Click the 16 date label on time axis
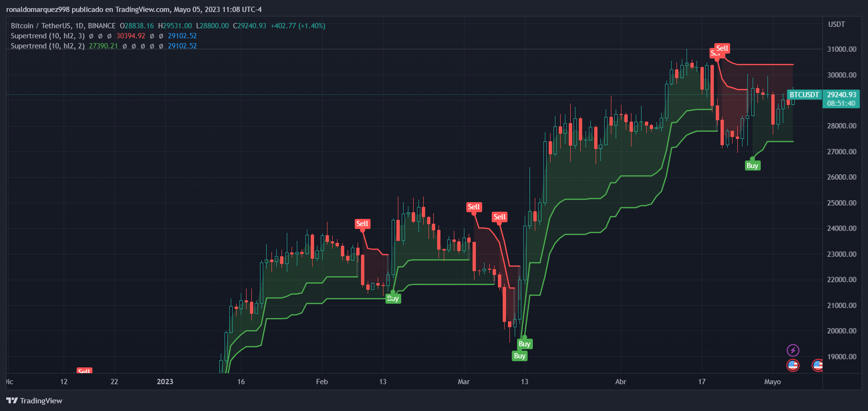Screen dimensions: 868x411 241,382
